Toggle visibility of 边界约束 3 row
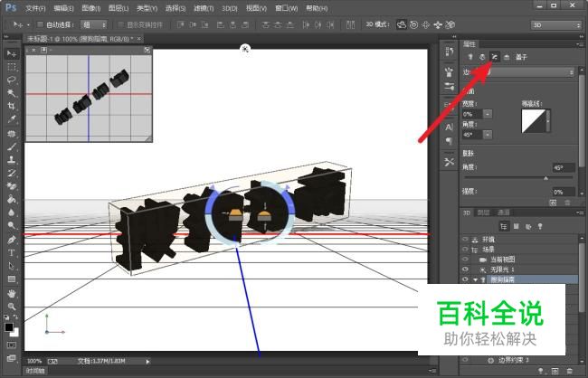The height and width of the screenshot is (378, 588). click(465, 361)
